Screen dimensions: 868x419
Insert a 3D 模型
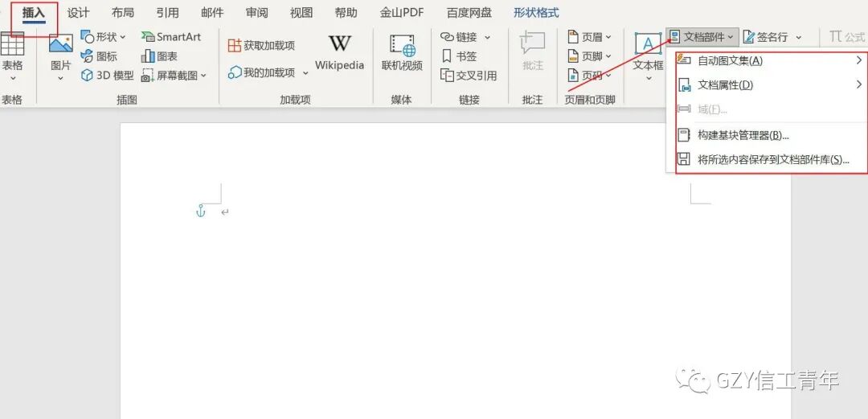point(108,76)
